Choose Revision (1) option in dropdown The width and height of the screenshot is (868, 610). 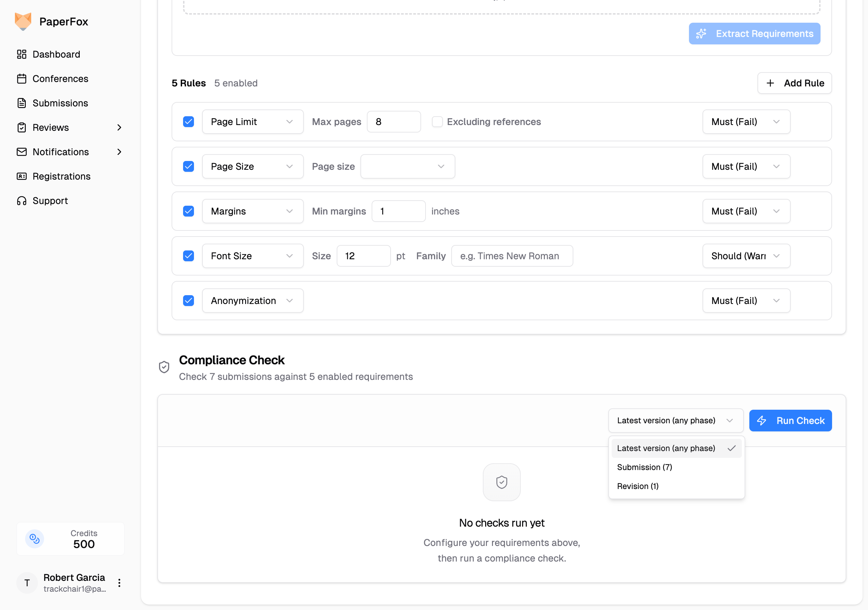637,486
